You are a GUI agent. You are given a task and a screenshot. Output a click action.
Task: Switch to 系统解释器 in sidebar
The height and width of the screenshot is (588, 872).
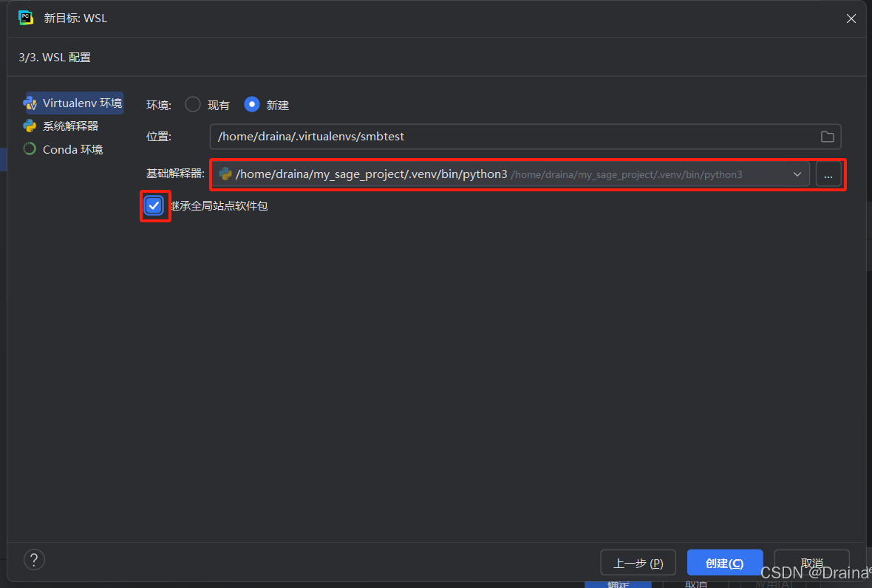pyautogui.click(x=70, y=126)
